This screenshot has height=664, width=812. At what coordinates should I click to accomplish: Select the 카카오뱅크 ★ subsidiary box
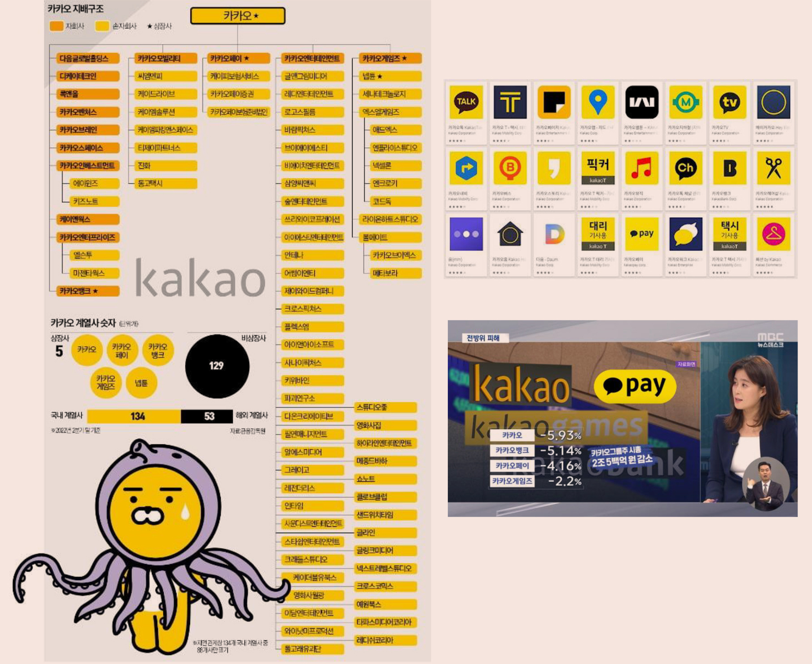(88, 291)
